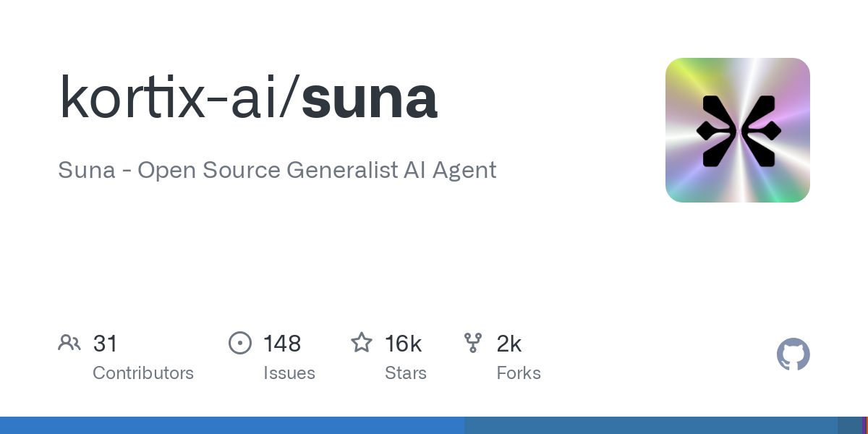Click the bright blue language bar segment
This screenshot has height=434, width=868.
point(232,425)
